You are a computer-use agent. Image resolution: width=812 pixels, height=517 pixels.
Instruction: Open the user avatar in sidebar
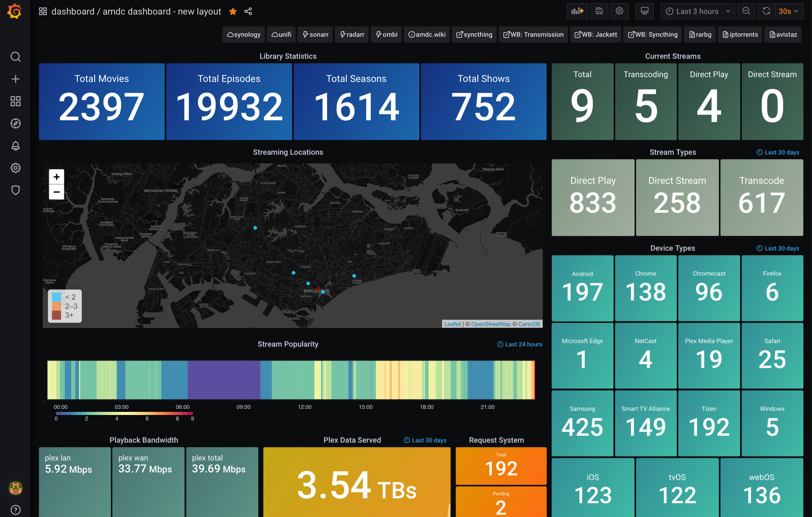tap(15, 488)
